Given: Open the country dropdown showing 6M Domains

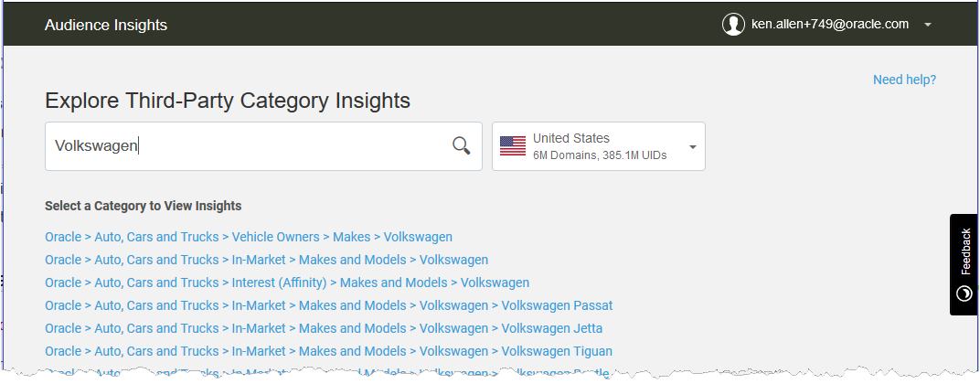Looking at the screenshot, I should coord(599,146).
